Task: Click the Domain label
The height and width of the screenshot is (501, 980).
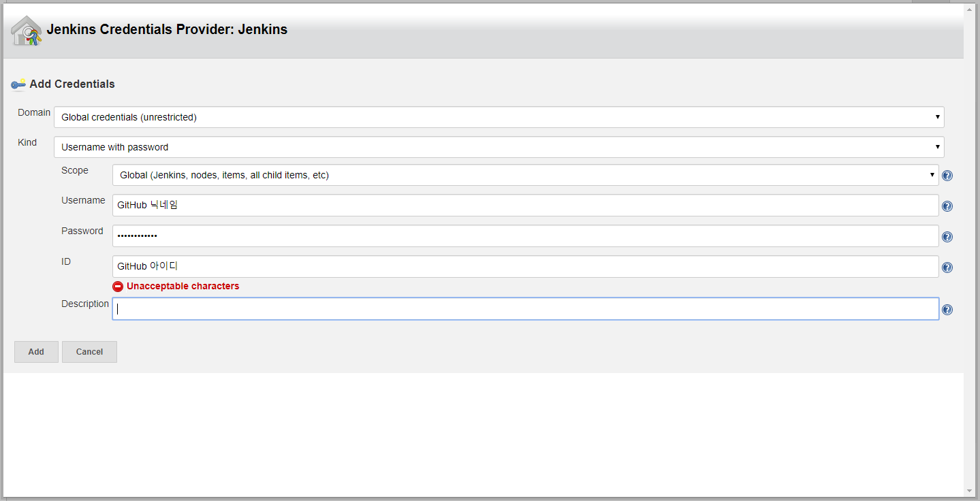Action: [34, 113]
